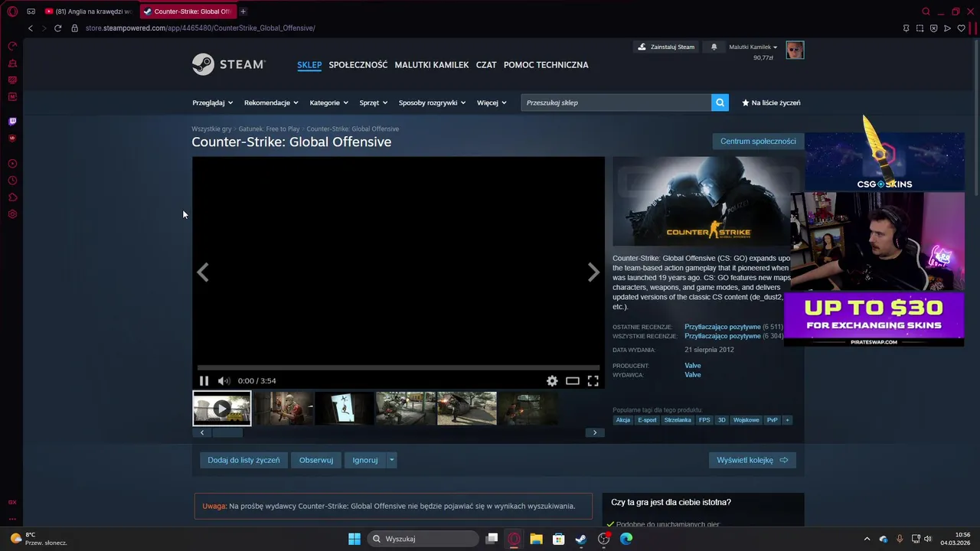
Task: Open history clock in Opera sidebar
Action: [12, 181]
